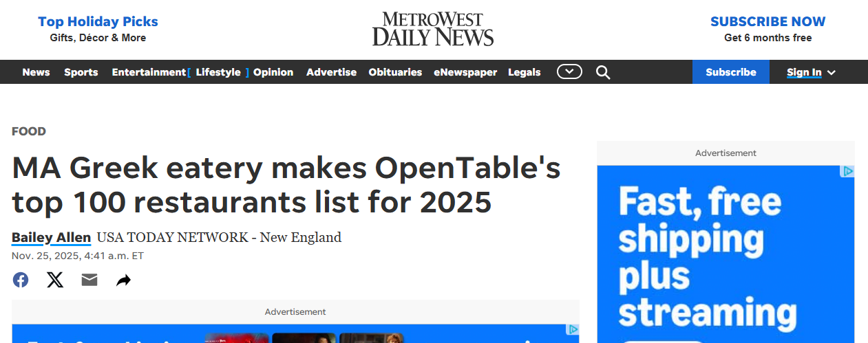The width and height of the screenshot is (868, 343).
Task: Share article via email envelope icon
Action: pos(89,280)
